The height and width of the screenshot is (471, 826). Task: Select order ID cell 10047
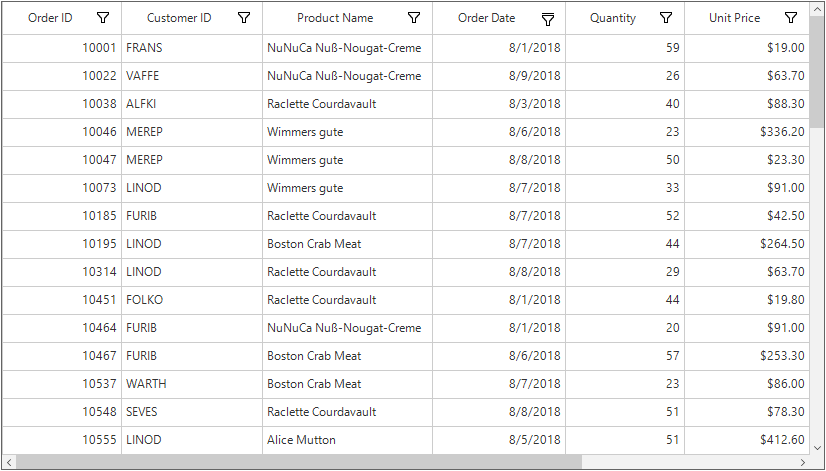[62, 160]
